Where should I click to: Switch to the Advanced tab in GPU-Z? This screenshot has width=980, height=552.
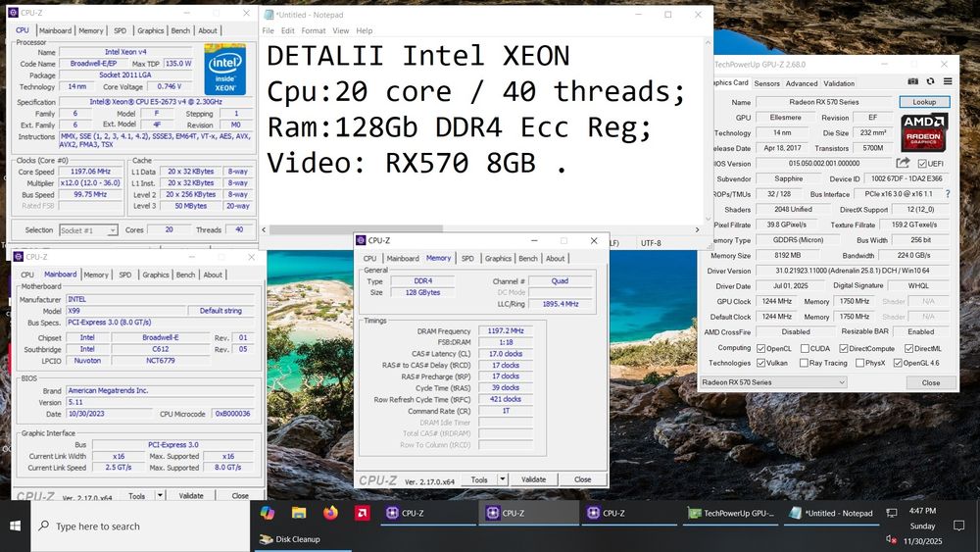(x=802, y=83)
